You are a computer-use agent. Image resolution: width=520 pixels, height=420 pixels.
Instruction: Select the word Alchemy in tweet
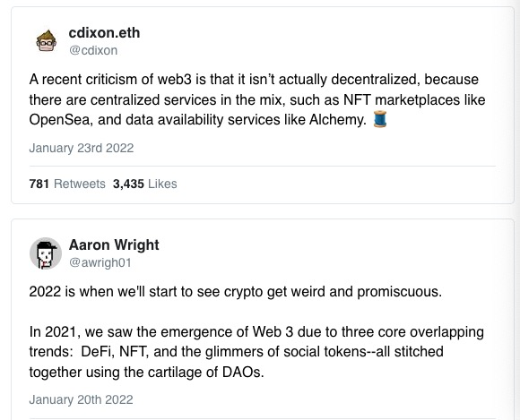(338, 120)
